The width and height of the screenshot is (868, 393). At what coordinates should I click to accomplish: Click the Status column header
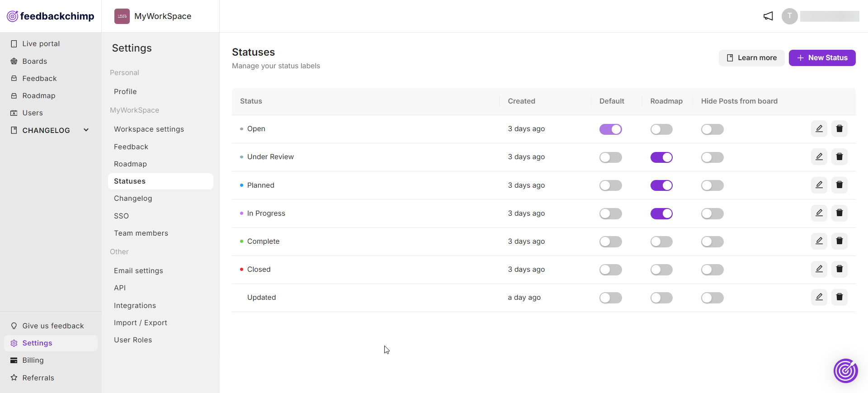pos(251,101)
